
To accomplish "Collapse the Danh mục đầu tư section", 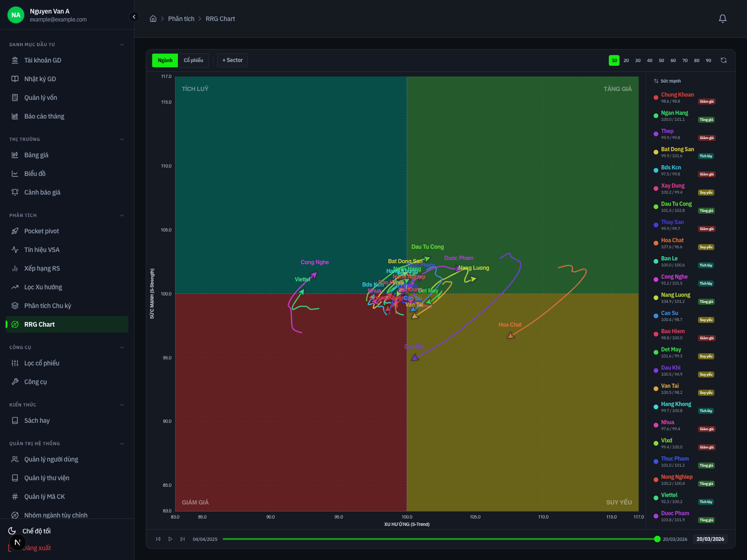I will (122, 45).
